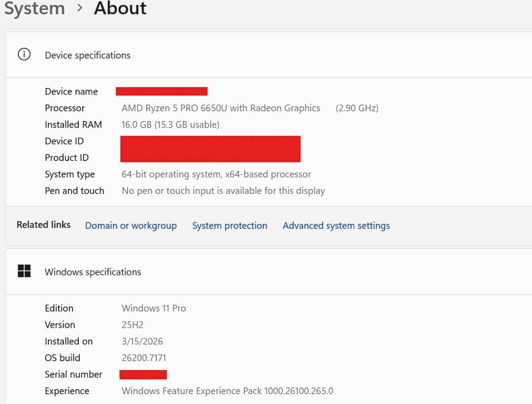
Task: Click the Related links label
Action: click(x=43, y=225)
